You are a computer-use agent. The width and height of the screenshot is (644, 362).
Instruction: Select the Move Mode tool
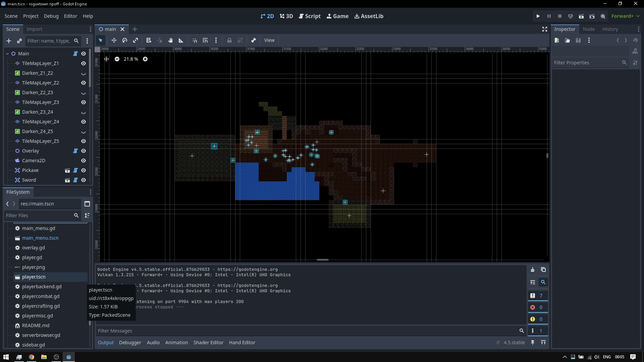point(114,40)
